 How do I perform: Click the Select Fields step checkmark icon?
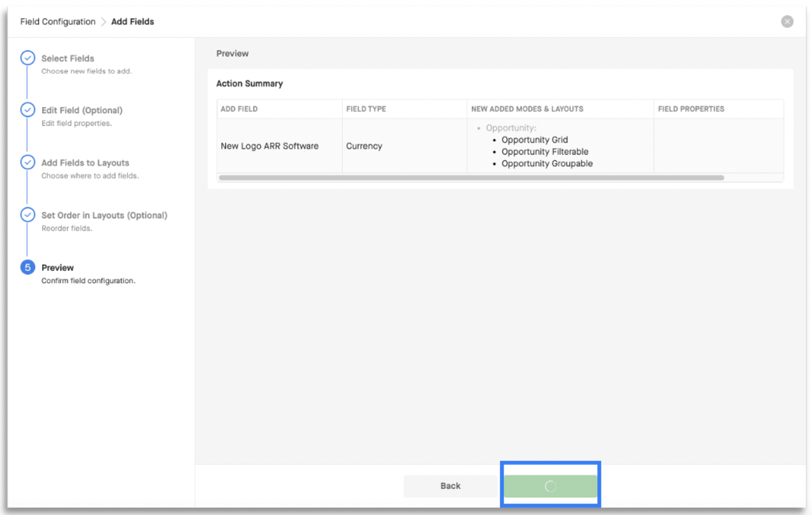tap(27, 58)
